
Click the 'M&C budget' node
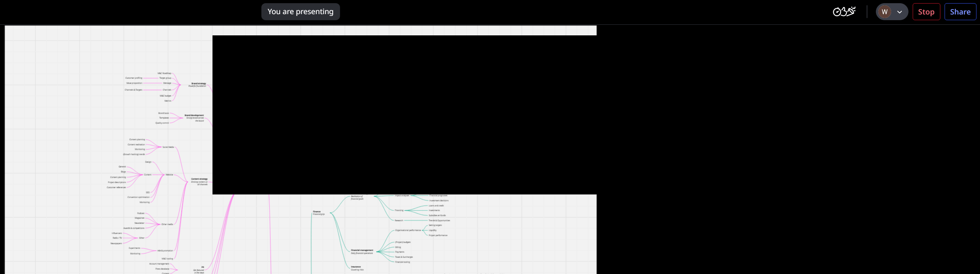(x=165, y=95)
